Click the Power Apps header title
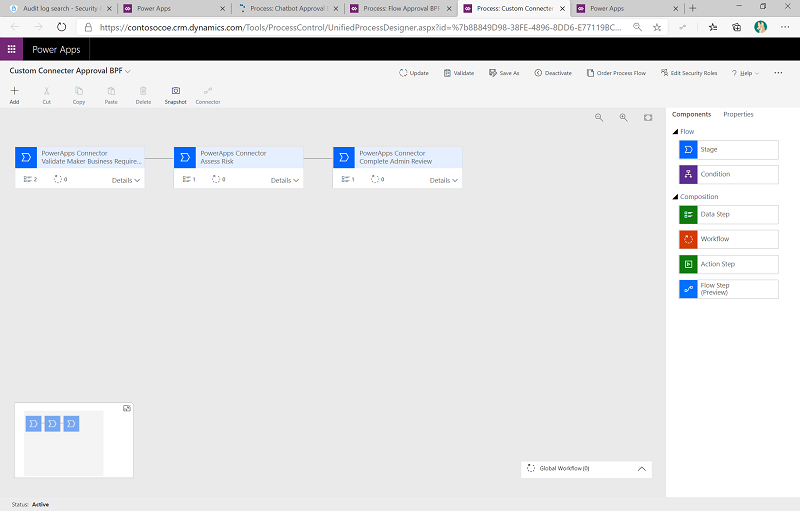Viewport: 800px width, 511px height. (x=56, y=49)
